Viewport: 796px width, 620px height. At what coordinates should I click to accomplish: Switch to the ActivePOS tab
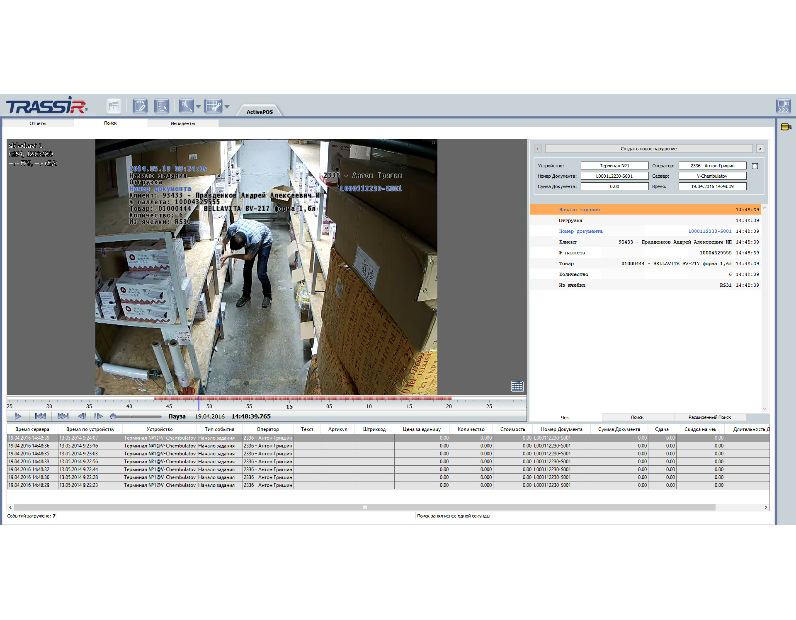point(259,111)
